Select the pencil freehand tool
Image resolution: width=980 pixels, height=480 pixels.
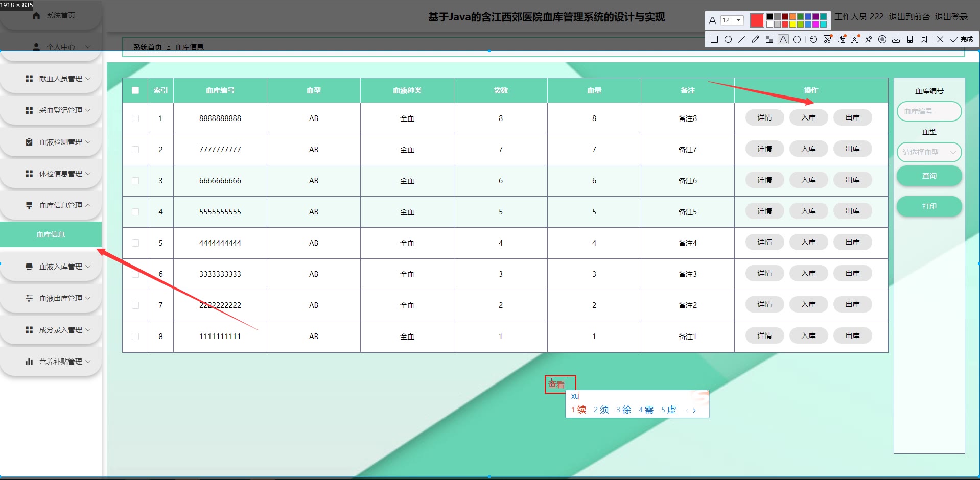(756, 39)
